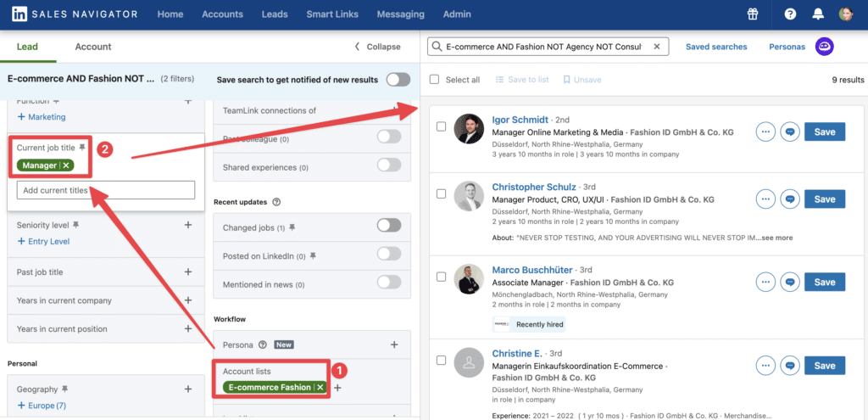868x420 pixels.
Task: Click the pin icon beside Posted on LinkedIn
Action: coord(313,256)
